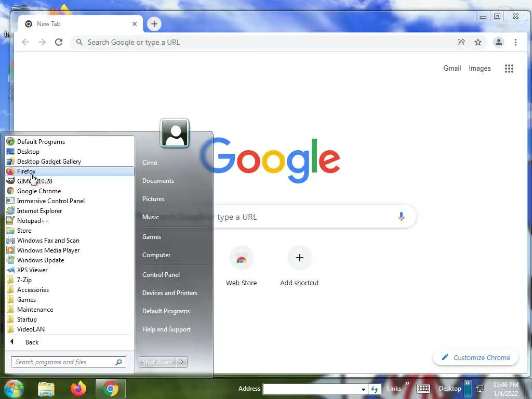Expand the 7-Zip folder

(70, 280)
